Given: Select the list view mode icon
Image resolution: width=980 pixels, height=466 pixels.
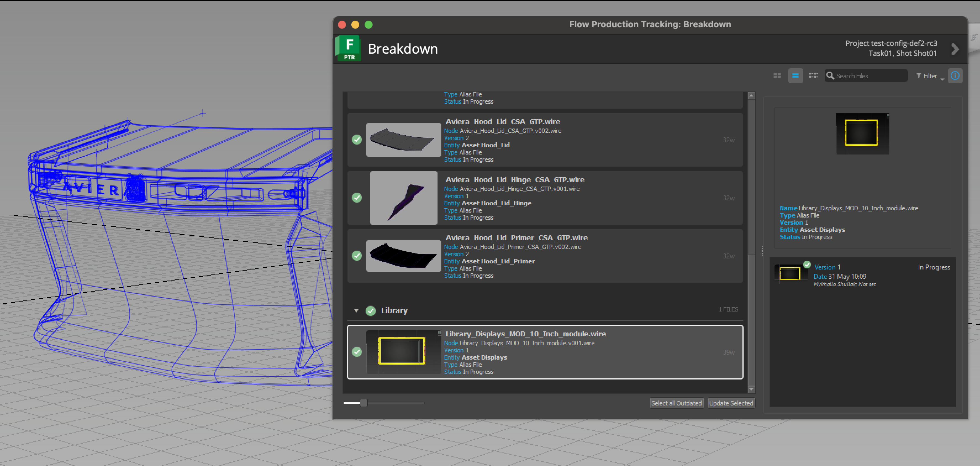Looking at the screenshot, I should (x=795, y=76).
